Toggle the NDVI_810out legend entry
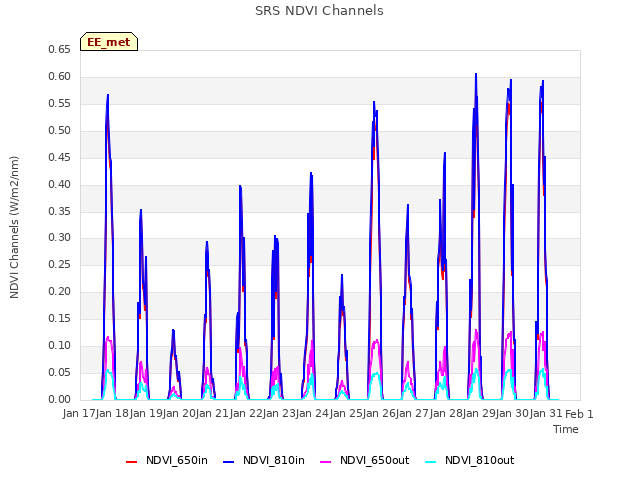This screenshot has height=480, width=640. pos(469,460)
